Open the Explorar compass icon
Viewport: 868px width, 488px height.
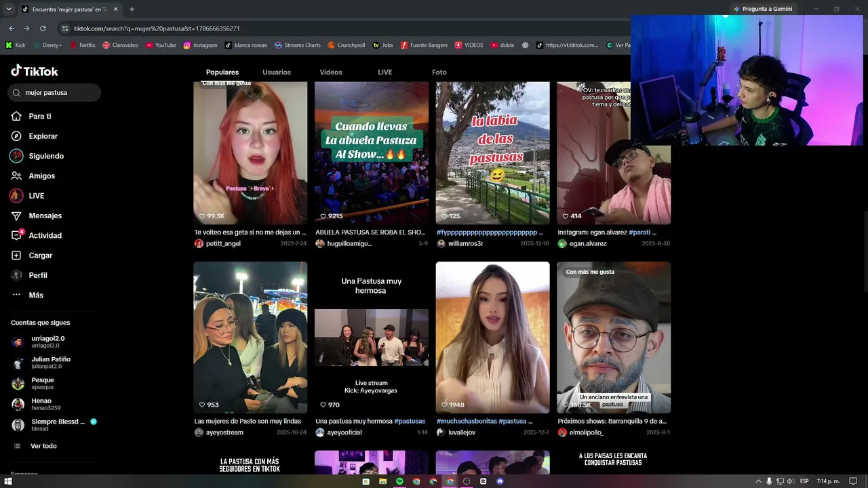[16, 136]
